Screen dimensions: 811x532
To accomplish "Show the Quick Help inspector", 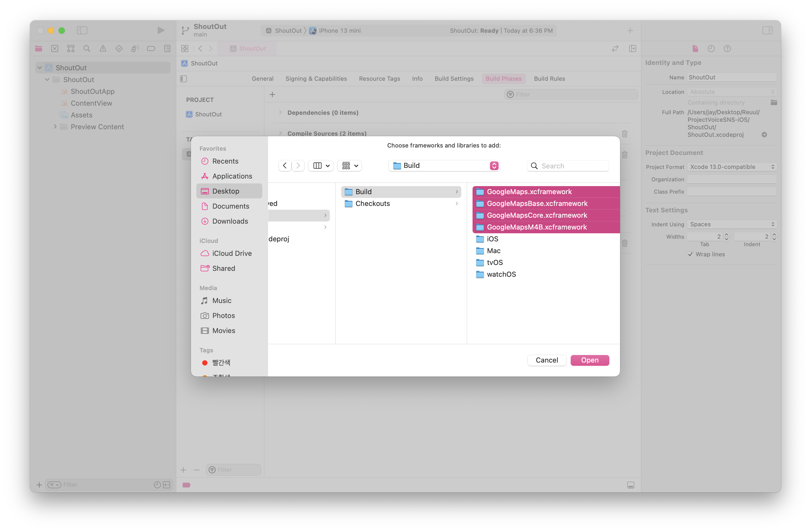I will pyautogui.click(x=727, y=49).
